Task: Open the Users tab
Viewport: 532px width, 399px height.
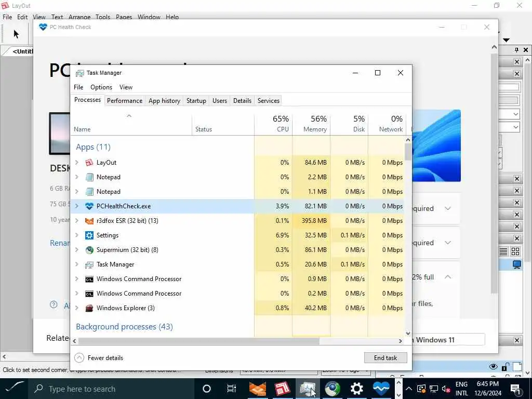Action: [220, 101]
